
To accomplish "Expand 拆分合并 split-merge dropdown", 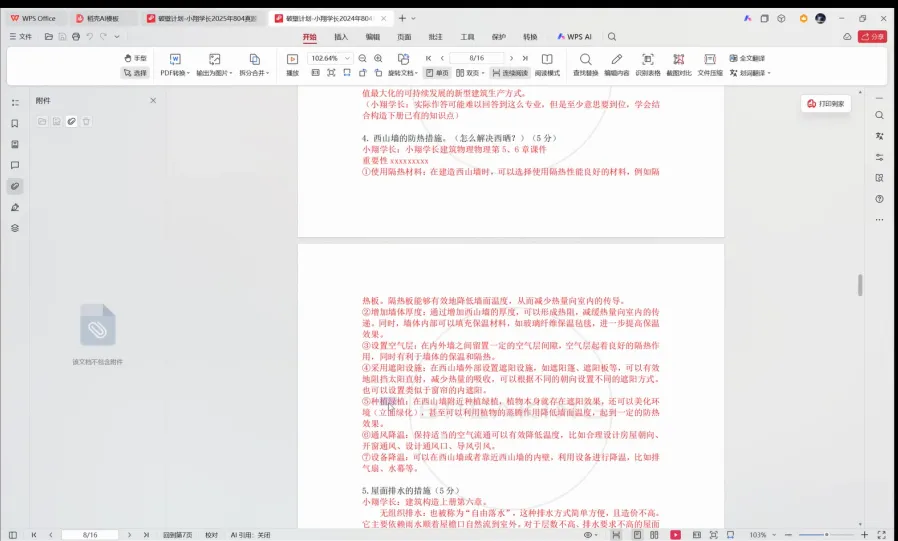I will pyautogui.click(x=254, y=65).
